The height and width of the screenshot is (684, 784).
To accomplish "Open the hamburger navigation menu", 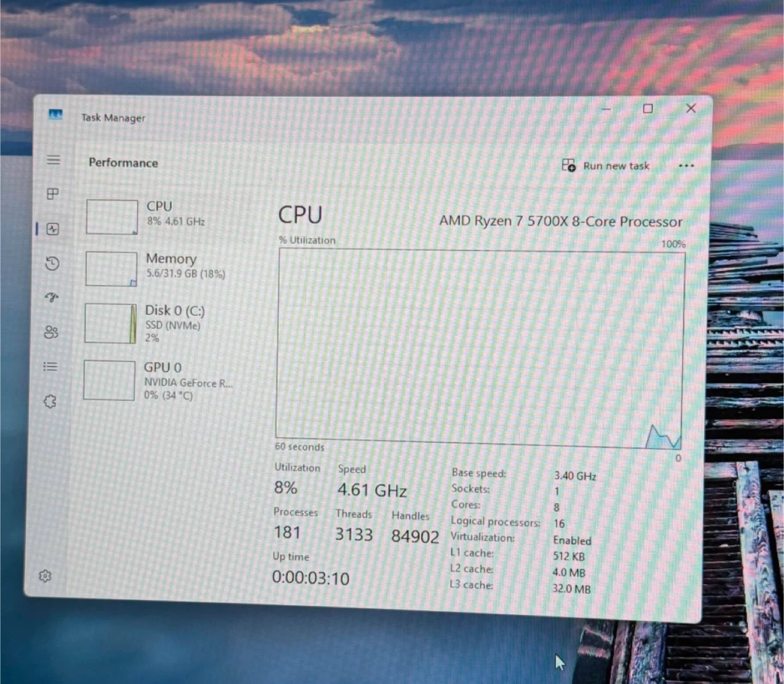I will coord(53,160).
